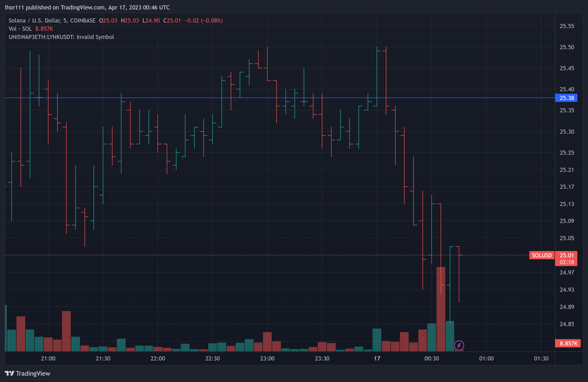The height and width of the screenshot is (382, 588).
Task: Click the 21:00 time axis label
Action: coord(48,358)
